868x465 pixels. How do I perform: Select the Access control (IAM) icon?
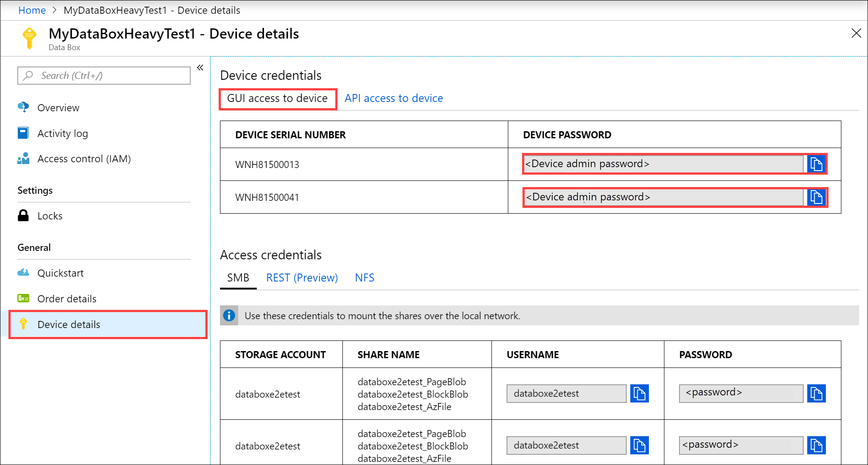pyautogui.click(x=23, y=158)
